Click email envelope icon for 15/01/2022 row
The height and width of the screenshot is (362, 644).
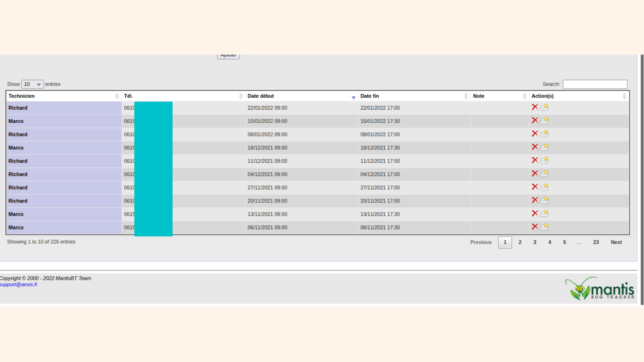(x=544, y=121)
